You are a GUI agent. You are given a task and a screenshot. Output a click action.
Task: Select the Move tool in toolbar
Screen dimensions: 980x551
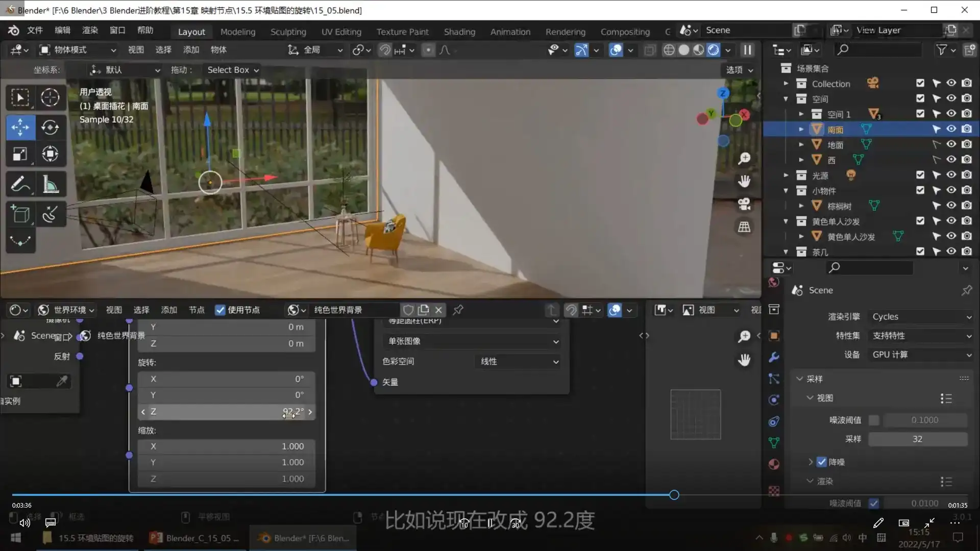(x=20, y=127)
